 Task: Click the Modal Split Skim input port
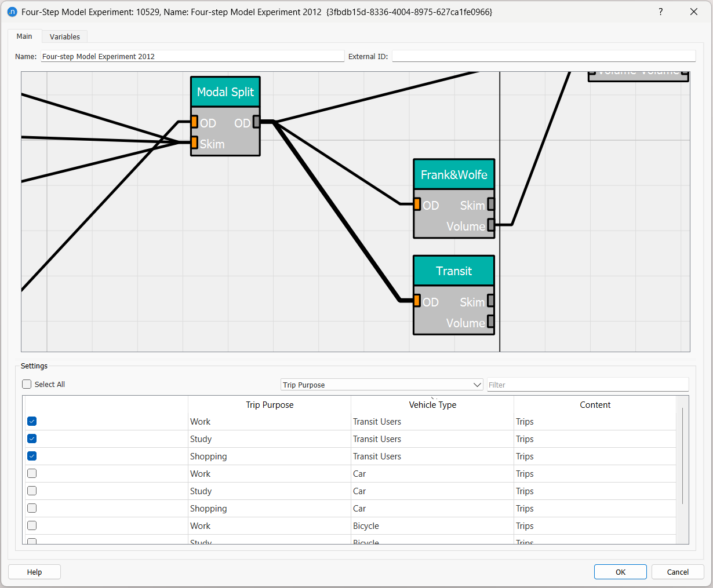(x=194, y=143)
